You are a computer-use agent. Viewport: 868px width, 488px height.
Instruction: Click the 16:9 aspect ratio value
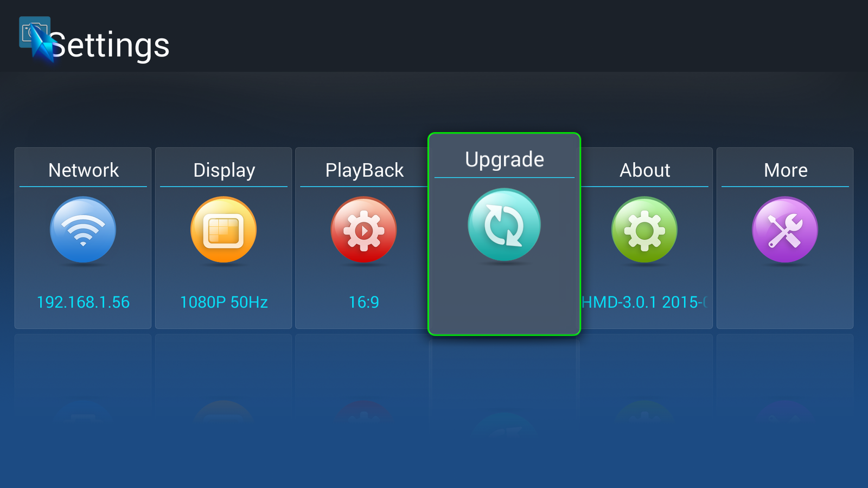(x=363, y=302)
